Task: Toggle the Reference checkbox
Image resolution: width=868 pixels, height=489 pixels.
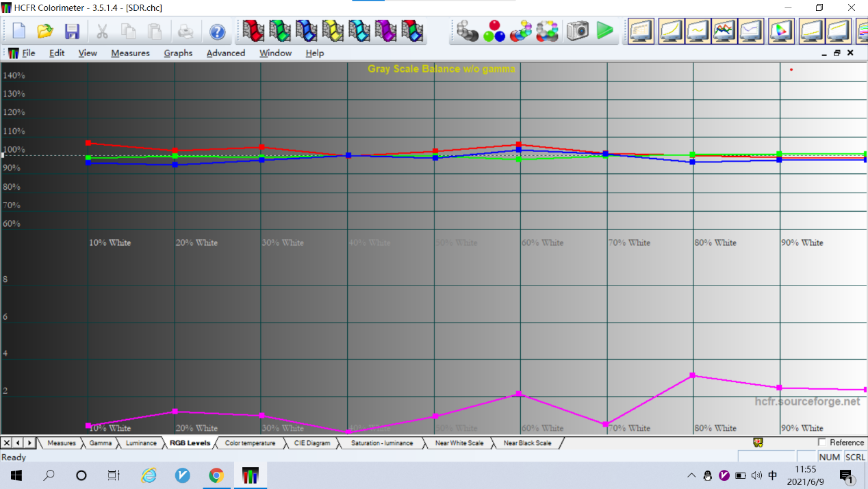Action: point(822,442)
